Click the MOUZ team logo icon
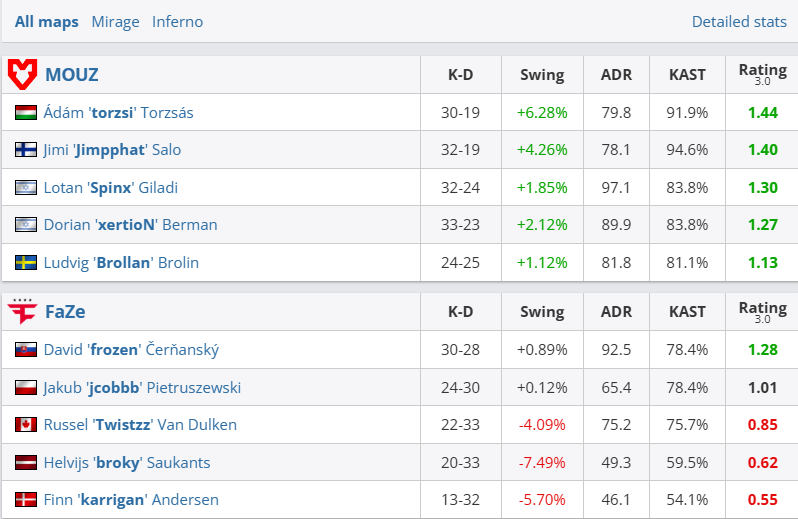Screen dimensions: 798x519 [x=22, y=74]
